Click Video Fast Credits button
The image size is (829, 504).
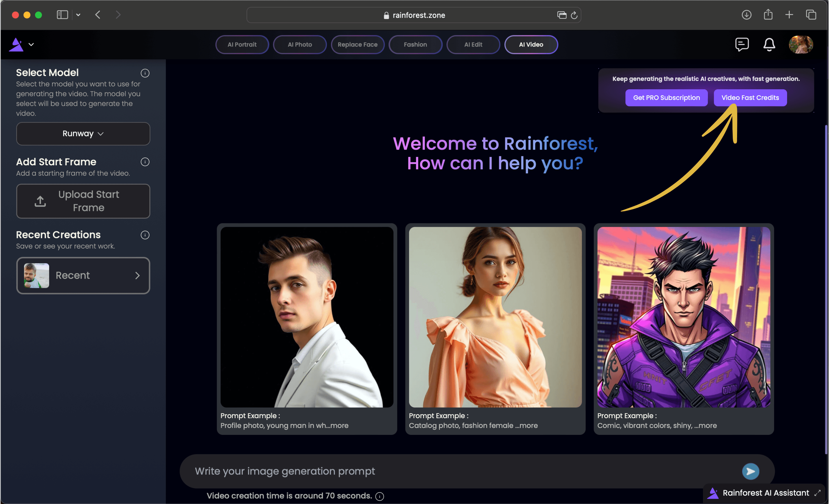(x=750, y=98)
